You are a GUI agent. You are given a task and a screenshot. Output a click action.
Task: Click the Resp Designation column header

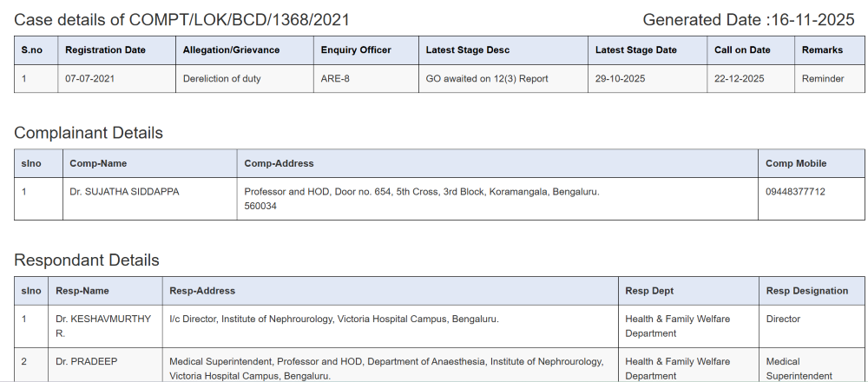point(807,291)
